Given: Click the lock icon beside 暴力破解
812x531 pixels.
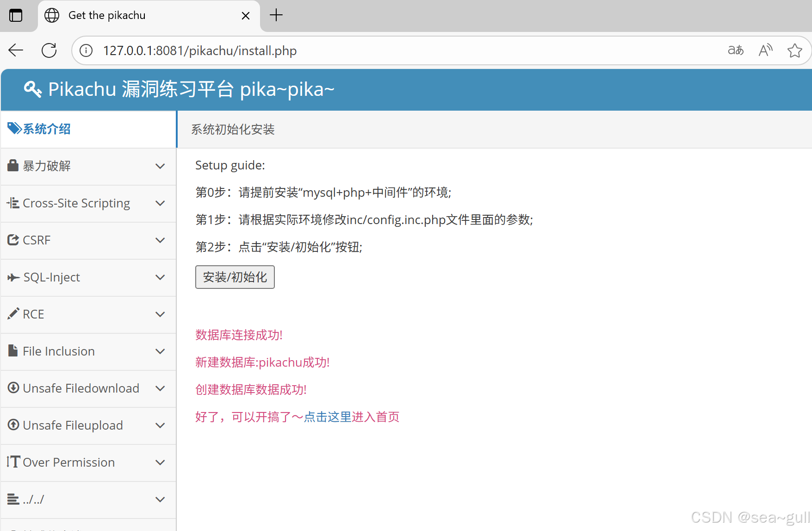Looking at the screenshot, I should click(x=13, y=165).
